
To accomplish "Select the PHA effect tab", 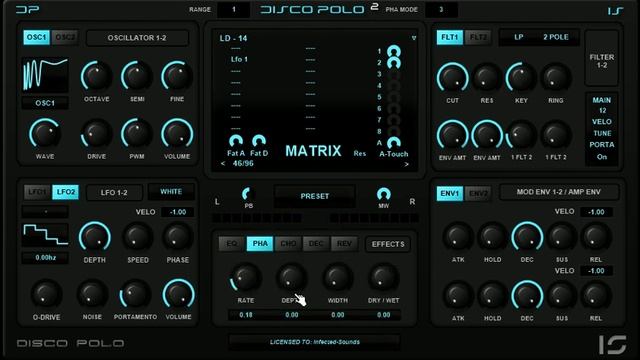I will (260, 244).
